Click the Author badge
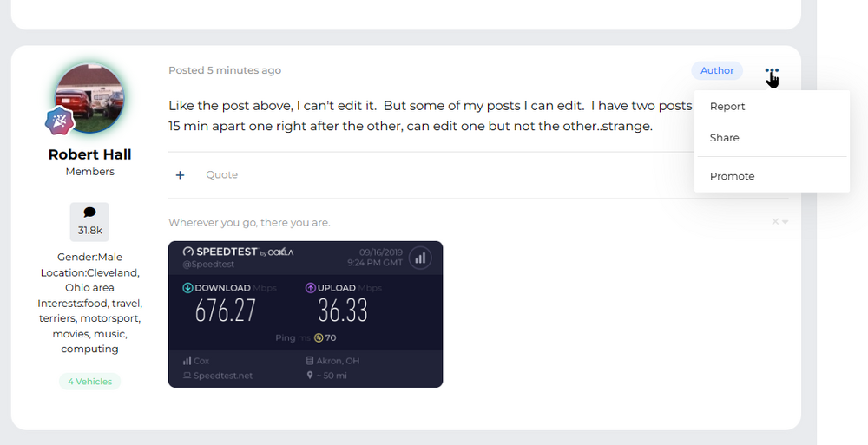Image resolution: width=868 pixels, height=445 pixels. click(717, 70)
